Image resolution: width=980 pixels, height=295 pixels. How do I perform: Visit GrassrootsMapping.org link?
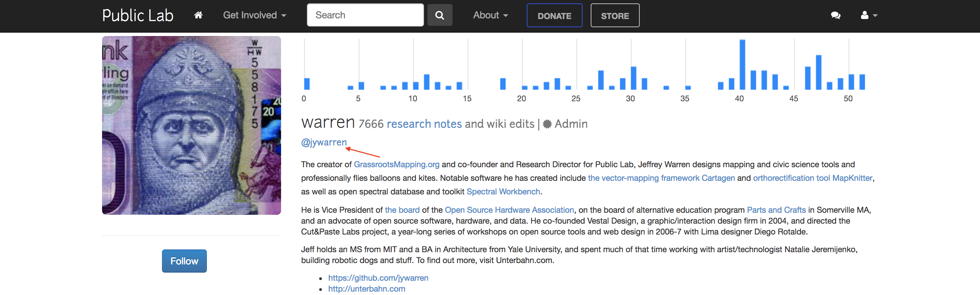(x=396, y=164)
